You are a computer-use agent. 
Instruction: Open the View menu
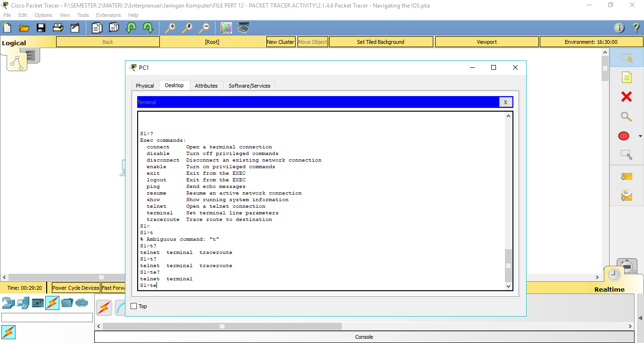(65, 15)
